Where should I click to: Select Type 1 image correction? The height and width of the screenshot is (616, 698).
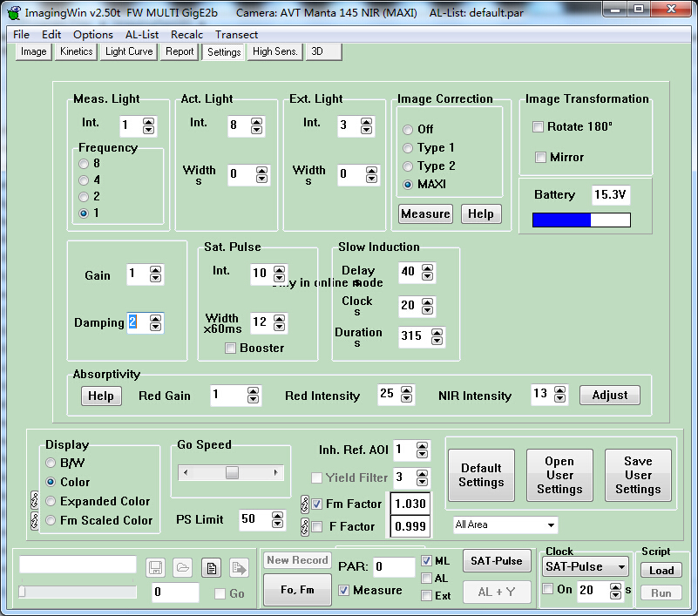(408, 148)
